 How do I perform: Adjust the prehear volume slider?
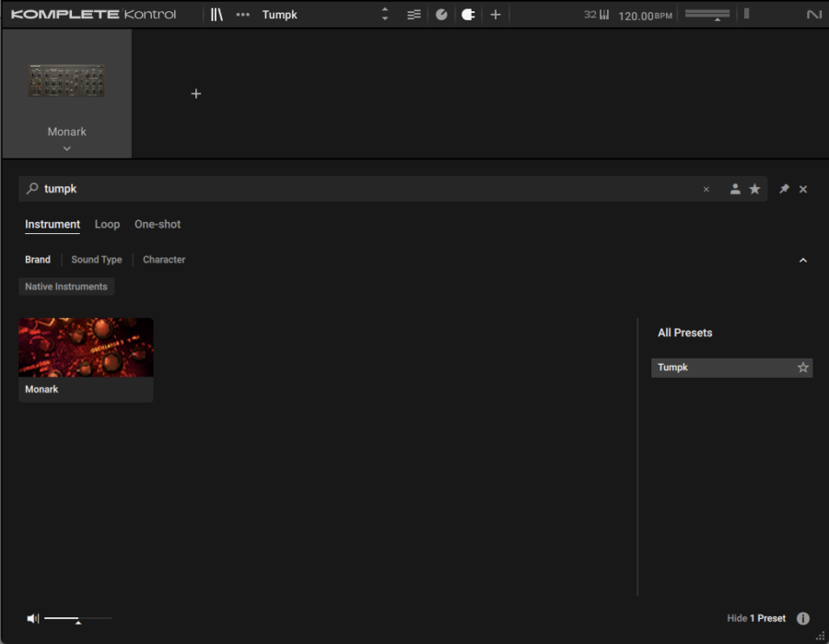tap(78, 619)
